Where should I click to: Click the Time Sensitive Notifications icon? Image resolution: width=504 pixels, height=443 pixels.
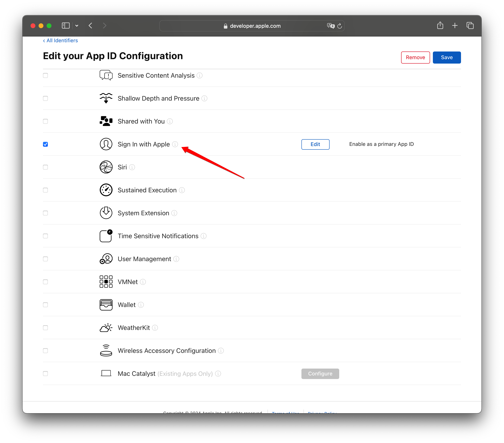point(106,236)
